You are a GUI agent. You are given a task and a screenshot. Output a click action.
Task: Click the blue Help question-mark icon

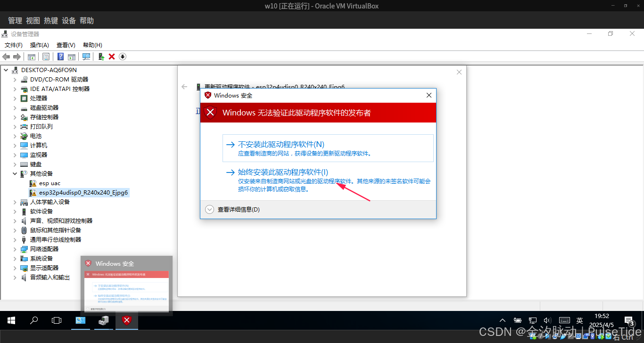61,57
